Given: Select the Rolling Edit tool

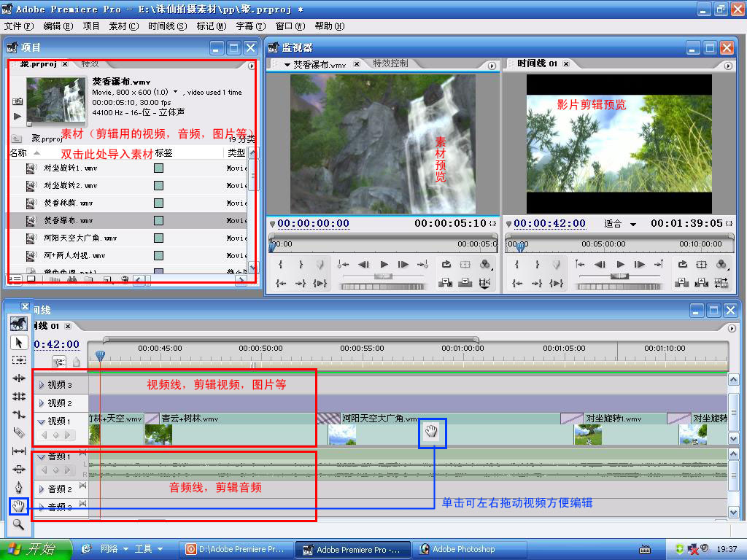Looking at the screenshot, I should click(18, 396).
